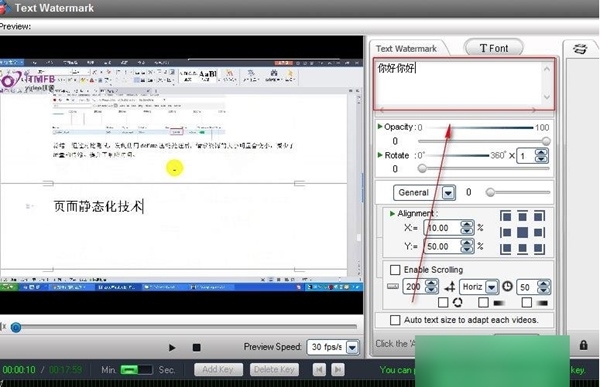
Task: Collapse the Rotate section triangle
Action: click(x=380, y=155)
